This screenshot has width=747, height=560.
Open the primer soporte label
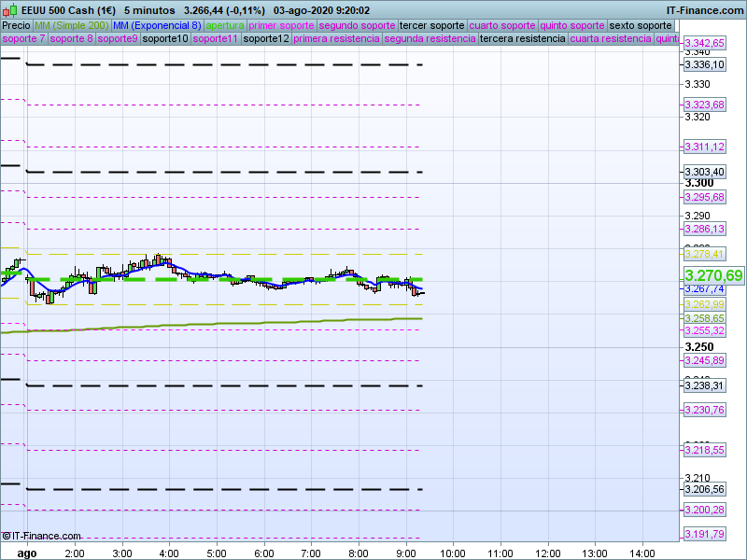(x=282, y=25)
